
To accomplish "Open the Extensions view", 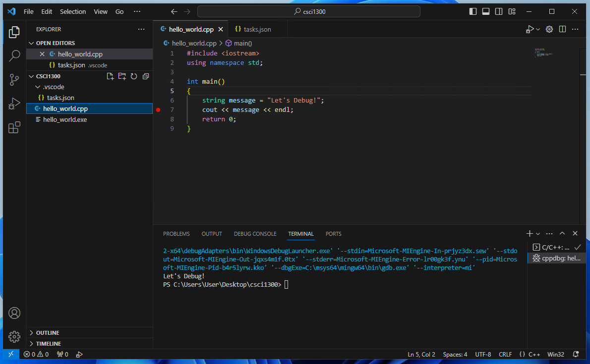I will click(14, 127).
